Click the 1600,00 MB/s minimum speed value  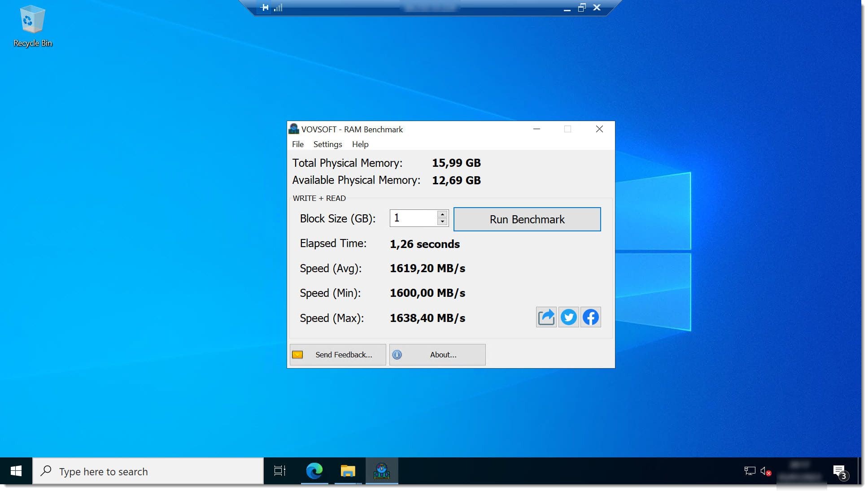tap(427, 293)
